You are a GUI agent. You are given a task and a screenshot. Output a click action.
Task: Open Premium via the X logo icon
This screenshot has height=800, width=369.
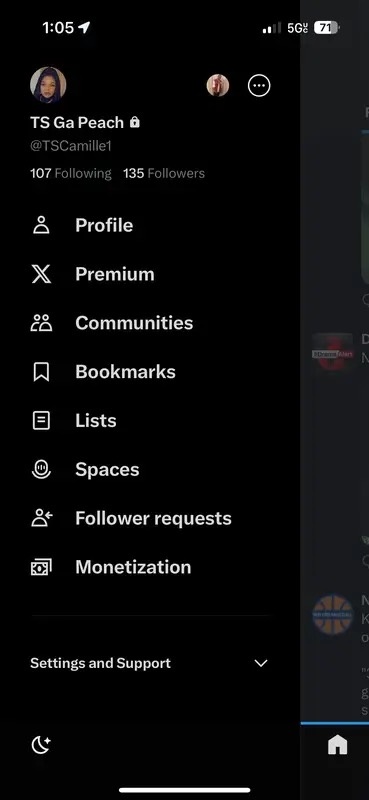[41, 274]
